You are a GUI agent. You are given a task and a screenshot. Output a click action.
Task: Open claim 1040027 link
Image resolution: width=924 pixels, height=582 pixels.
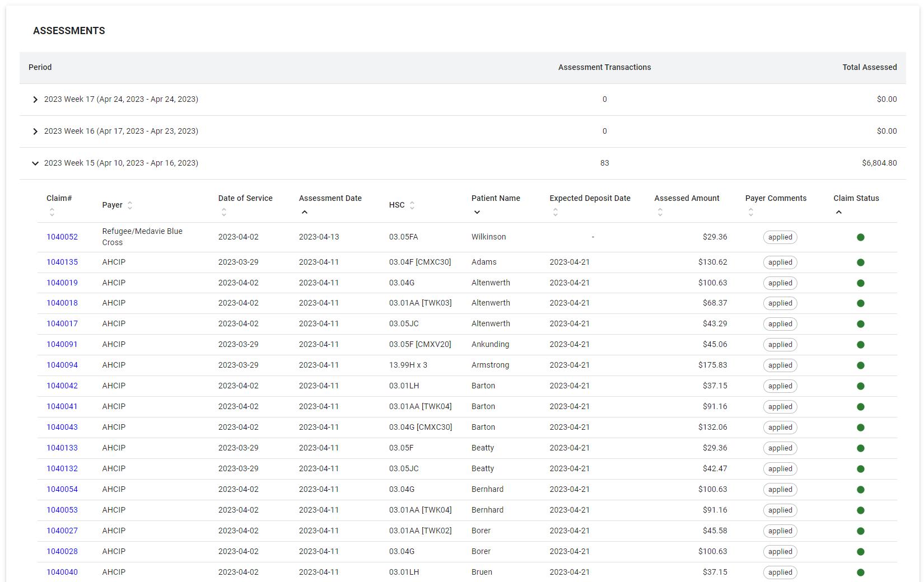click(x=62, y=531)
